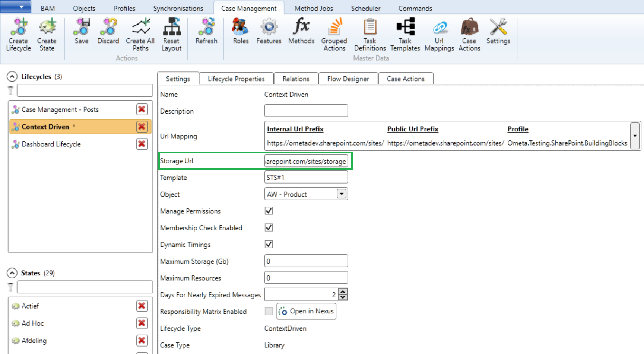This screenshot has height=354, width=644.
Task: Select Case Management - Posts lifecycle
Action: click(60, 109)
